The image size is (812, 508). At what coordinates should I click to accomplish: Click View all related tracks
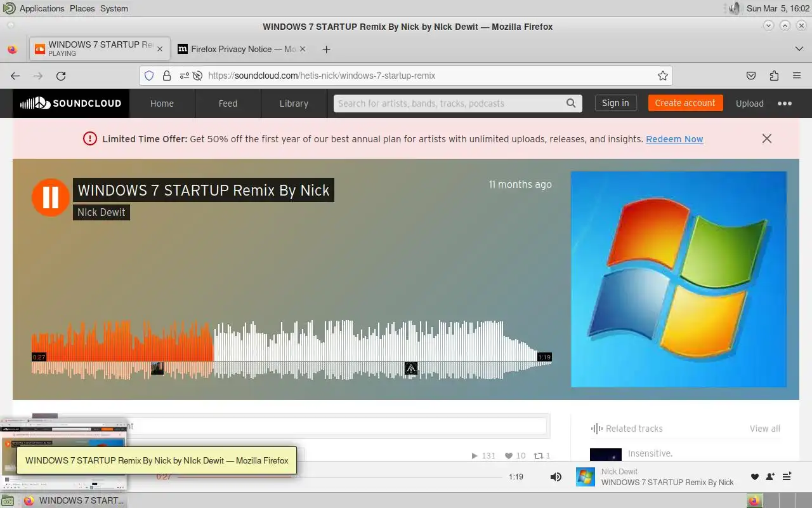pos(765,429)
